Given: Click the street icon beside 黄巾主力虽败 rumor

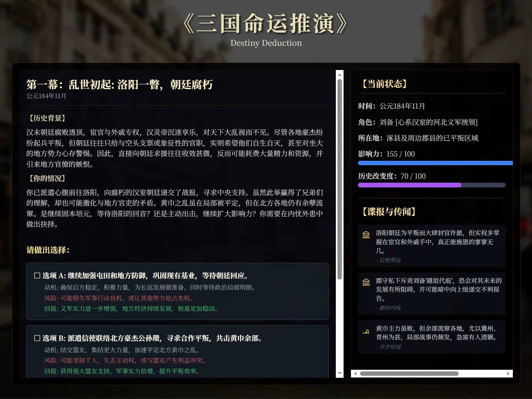Looking at the screenshot, I should pyautogui.click(x=366, y=331).
